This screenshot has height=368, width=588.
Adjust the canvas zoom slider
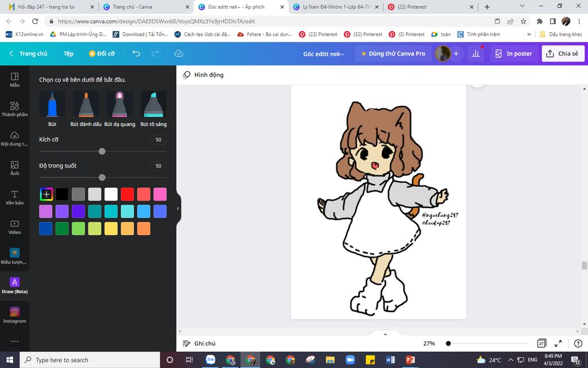[488, 343]
